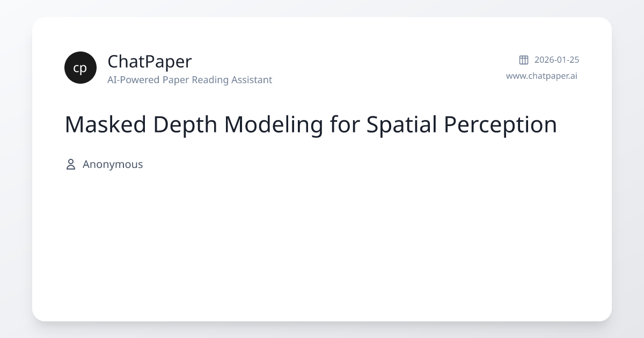Click the calendar icon beside the date
Viewport: 644px width, 338px height.
(524, 60)
